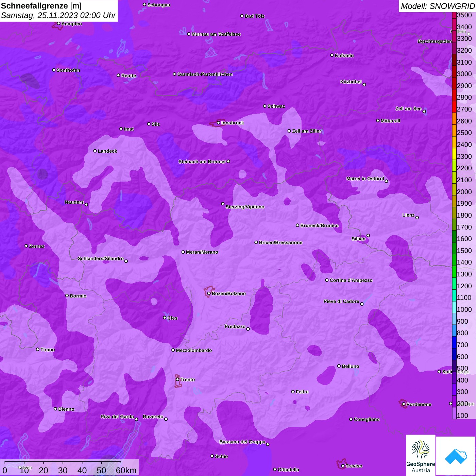
Task: Click the Riva del Garda label
Action: (117, 417)
